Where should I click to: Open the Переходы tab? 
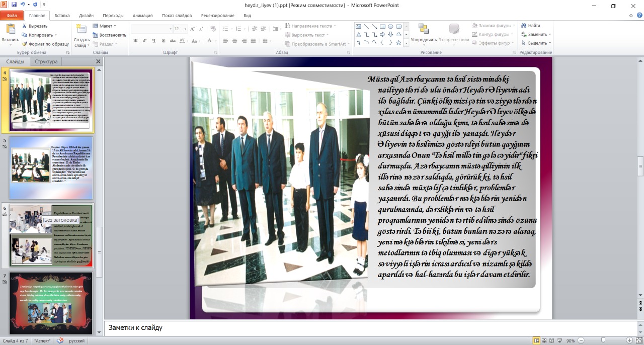point(113,16)
